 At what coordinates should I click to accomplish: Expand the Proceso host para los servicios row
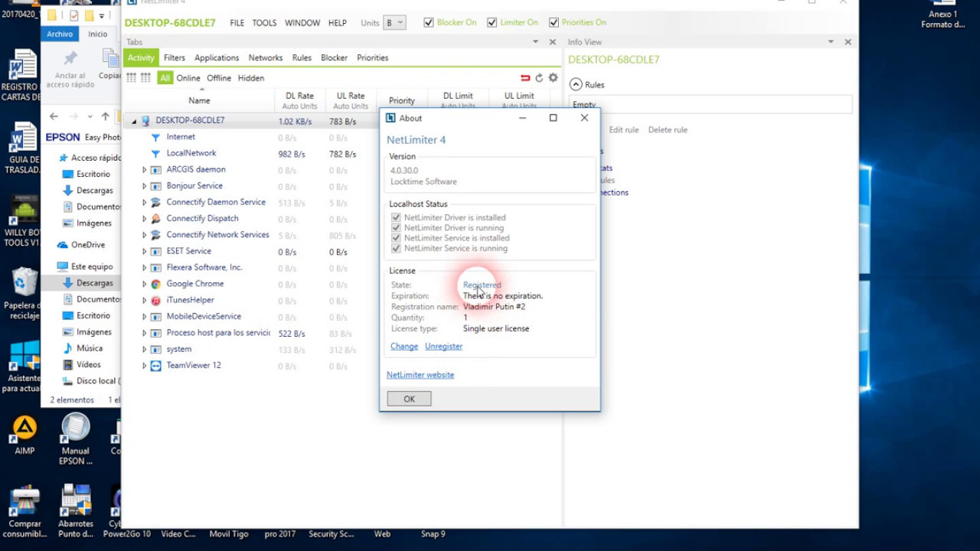[144, 333]
